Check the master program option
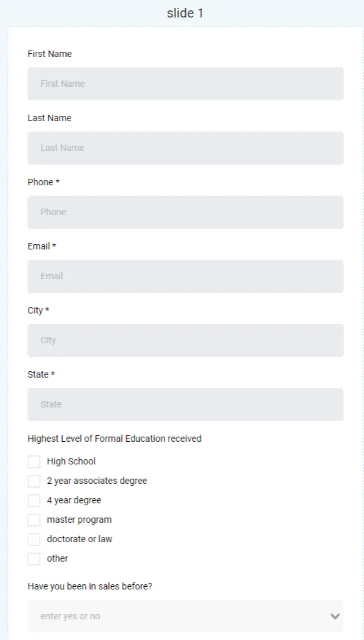Viewport: 364px width, 640px height. pos(34,520)
